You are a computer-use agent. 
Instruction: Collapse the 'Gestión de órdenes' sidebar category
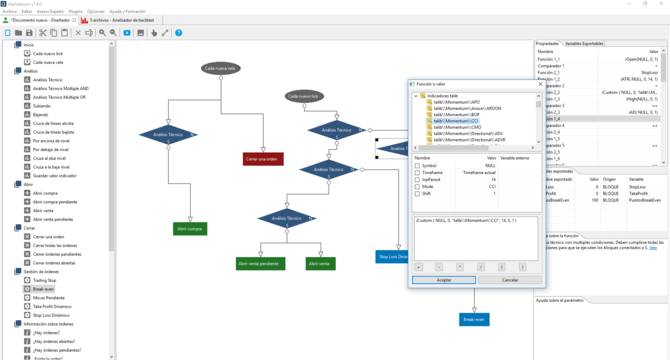(18, 272)
